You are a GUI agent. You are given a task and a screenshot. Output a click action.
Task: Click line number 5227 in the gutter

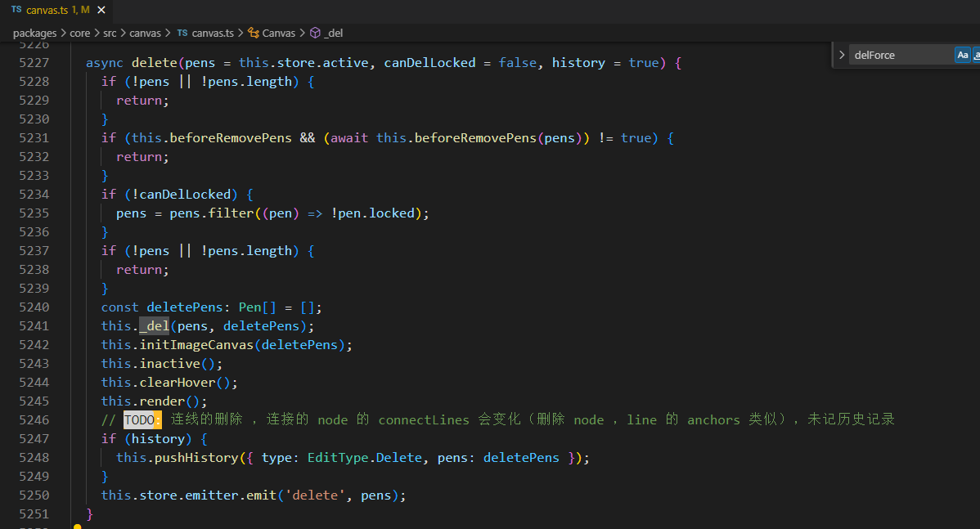click(x=34, y=63)
